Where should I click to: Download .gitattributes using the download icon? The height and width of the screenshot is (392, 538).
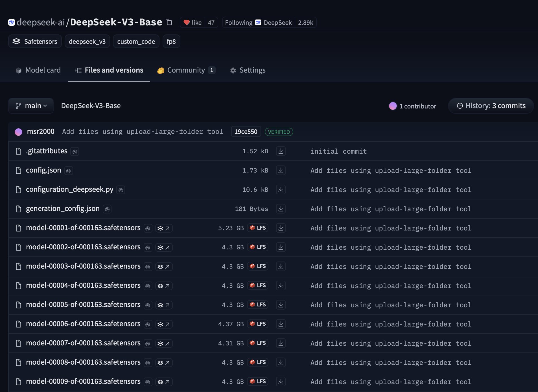281,151
